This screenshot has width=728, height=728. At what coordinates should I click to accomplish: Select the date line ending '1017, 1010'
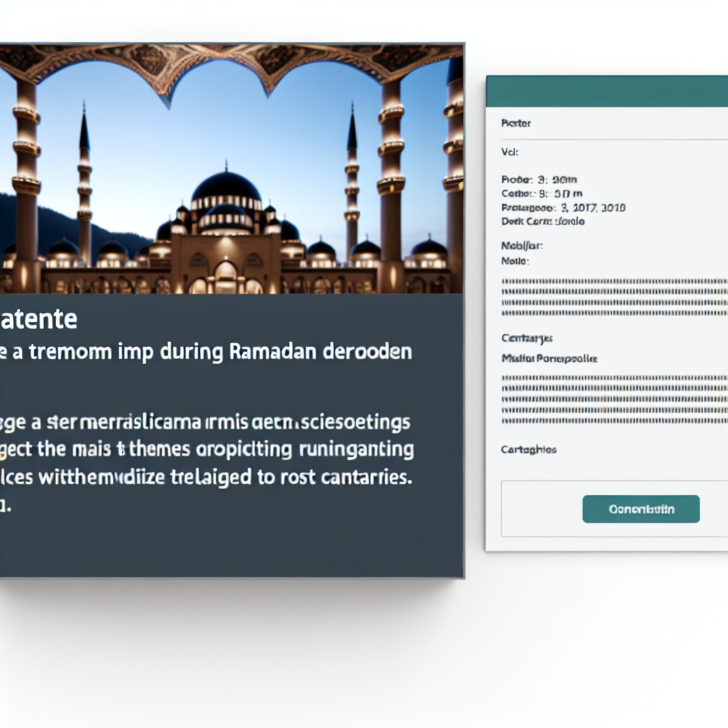563,208
